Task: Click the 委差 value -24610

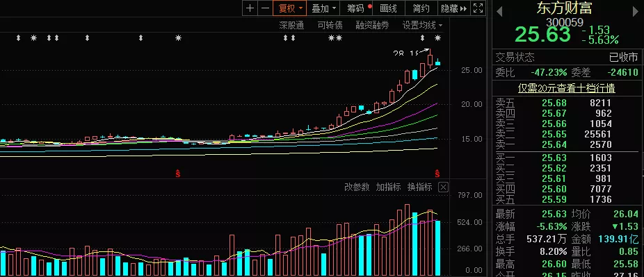Action: 622,72
